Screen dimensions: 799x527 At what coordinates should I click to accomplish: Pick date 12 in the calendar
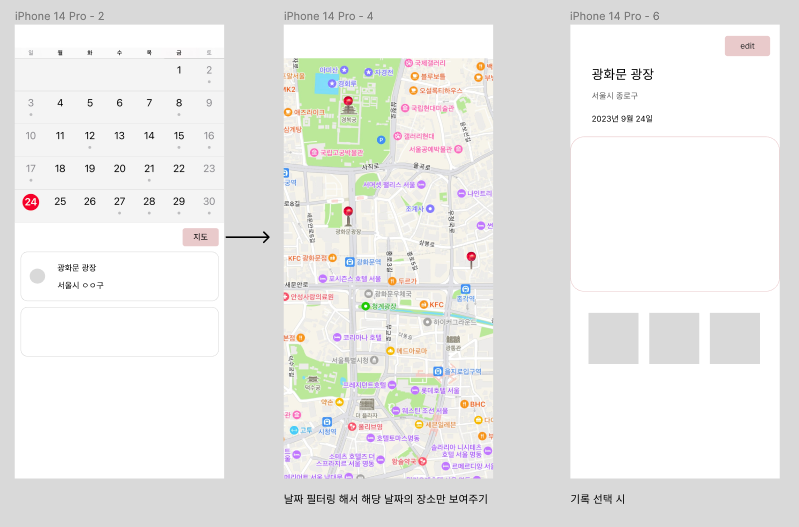tap(90, 136)
